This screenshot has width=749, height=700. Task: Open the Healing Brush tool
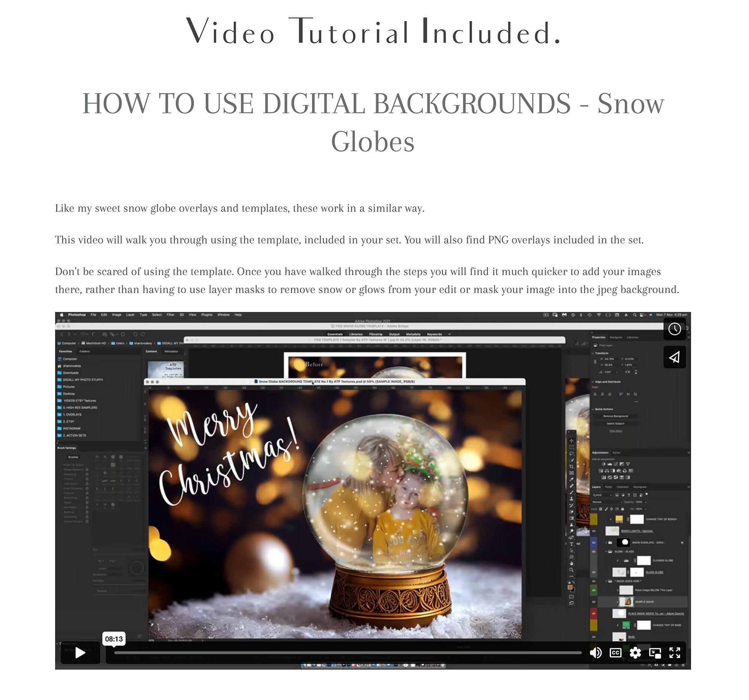click(x=571, y=486)
